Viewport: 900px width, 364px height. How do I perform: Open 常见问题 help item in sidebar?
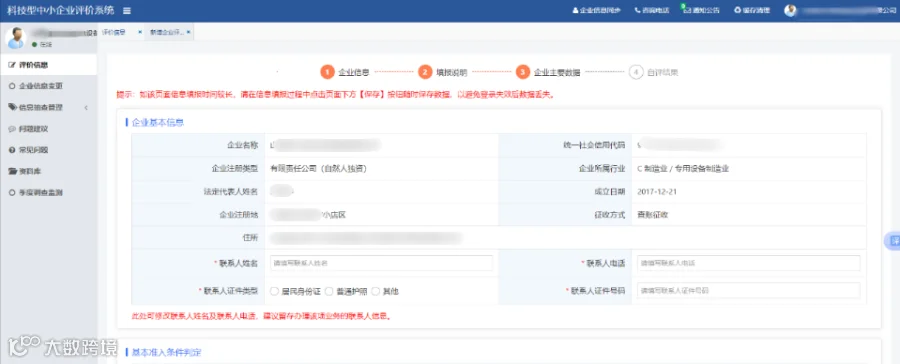[33, 150]
